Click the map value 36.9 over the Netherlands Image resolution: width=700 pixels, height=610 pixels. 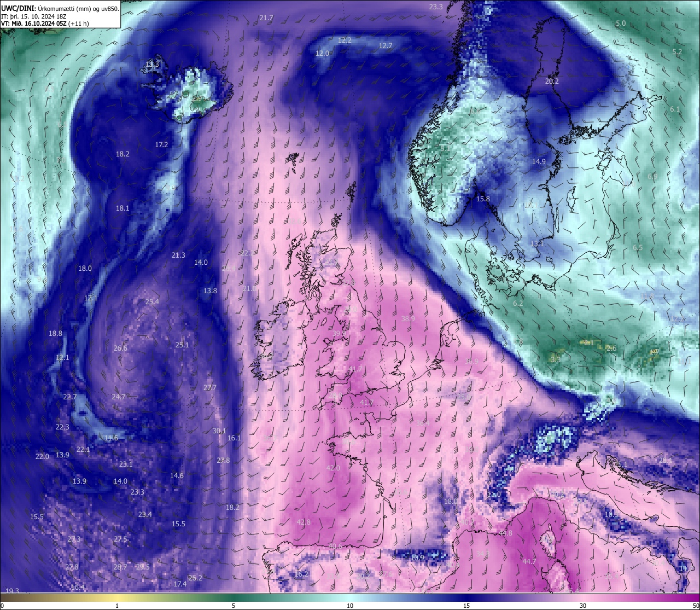coord(471,362)
